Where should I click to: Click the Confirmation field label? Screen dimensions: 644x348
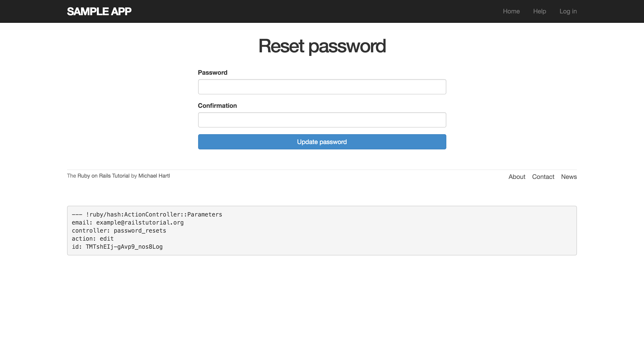click(217, 106)
